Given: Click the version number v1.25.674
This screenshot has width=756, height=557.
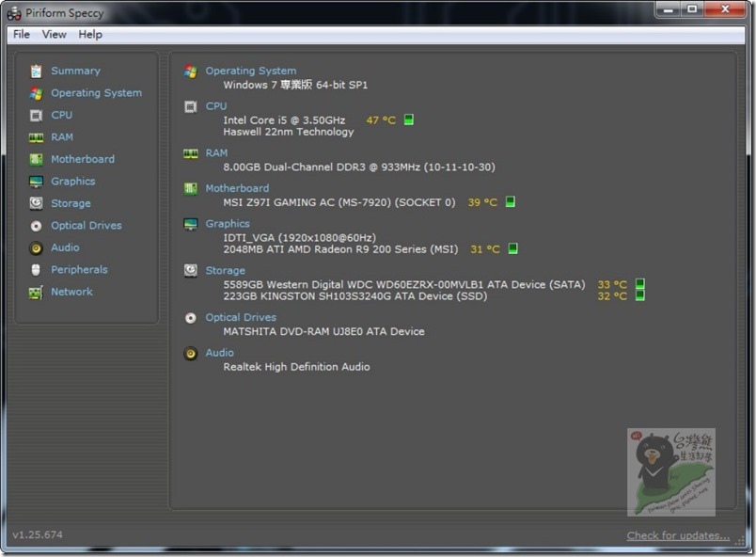Looking at the screenshot, I should coord(38,534).
